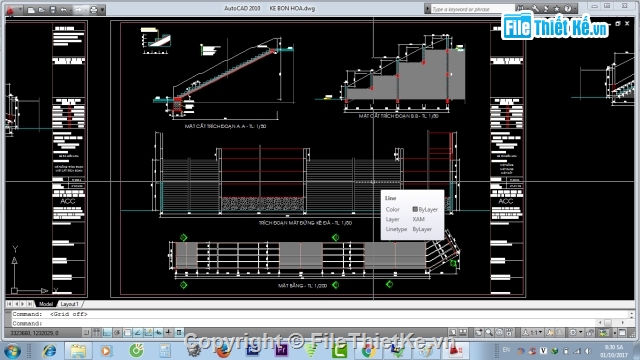The image size is (640, 360).
Task: Click the search keyword or phrase field
Action: coord(471,9)
